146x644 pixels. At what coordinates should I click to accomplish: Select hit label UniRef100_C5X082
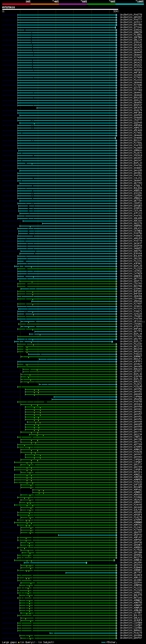click(x=131, y=324)
